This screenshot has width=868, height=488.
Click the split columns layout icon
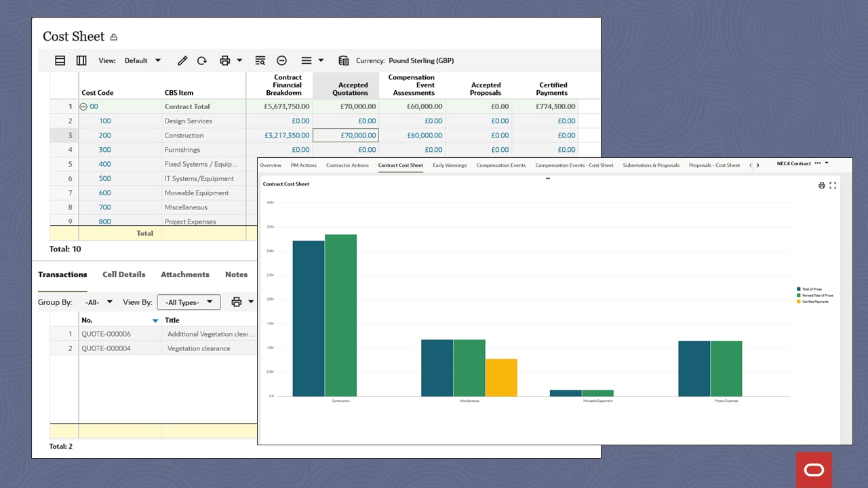[x=81, y=60]
